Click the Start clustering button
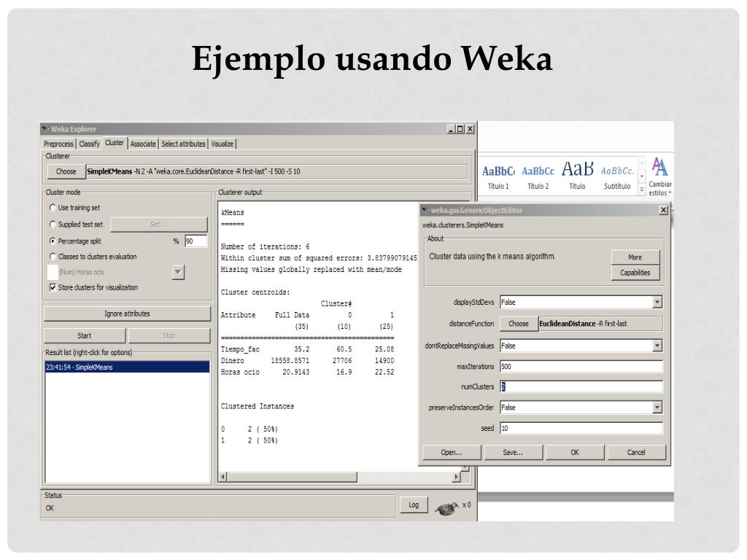Screen dimensions: 747x560 [x=85, y=335]
